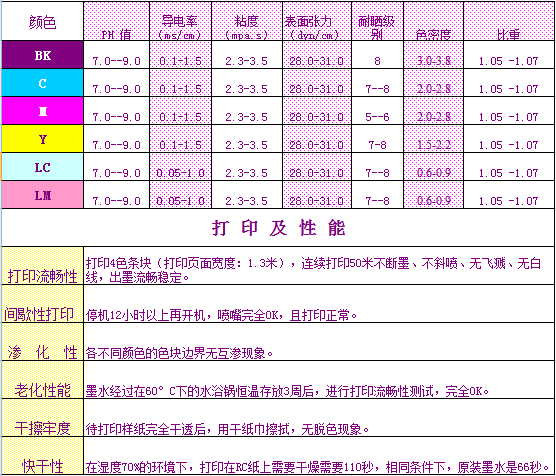Viewport: 556px width, 476px height.
Task: Click the yellow Y color cell
Action: (x=43, y=139)
